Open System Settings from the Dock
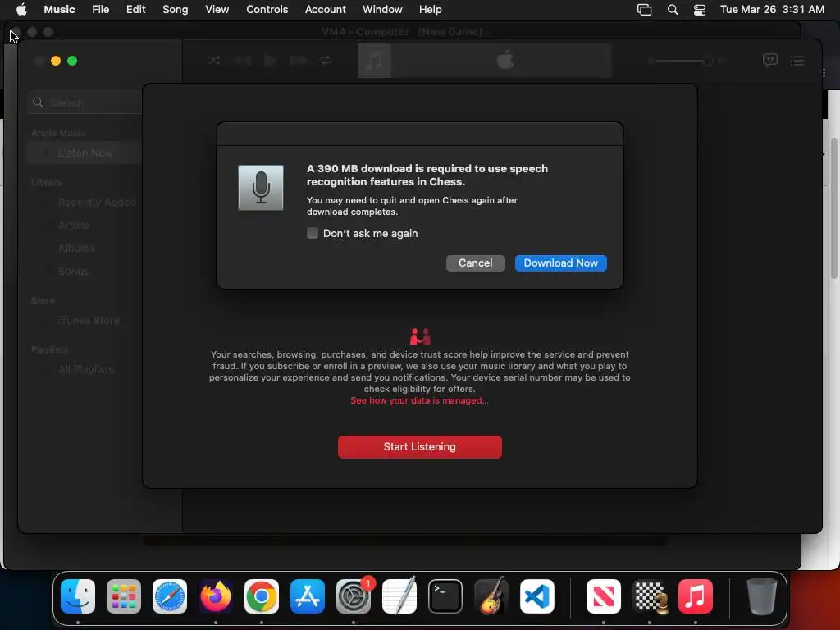The width and height of the screenshot is (840, 630). pyautogui.click(x=354, y=596)
